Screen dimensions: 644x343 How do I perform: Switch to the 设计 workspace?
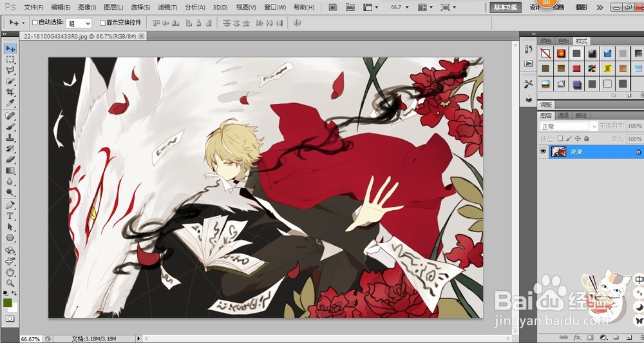tap(535, 7)
